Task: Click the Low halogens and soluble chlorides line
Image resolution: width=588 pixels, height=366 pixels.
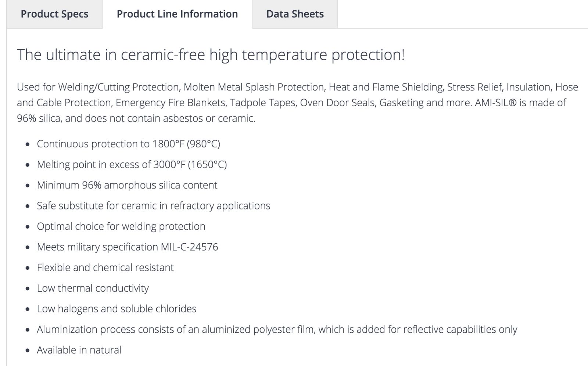Action: tap(116, 308)
